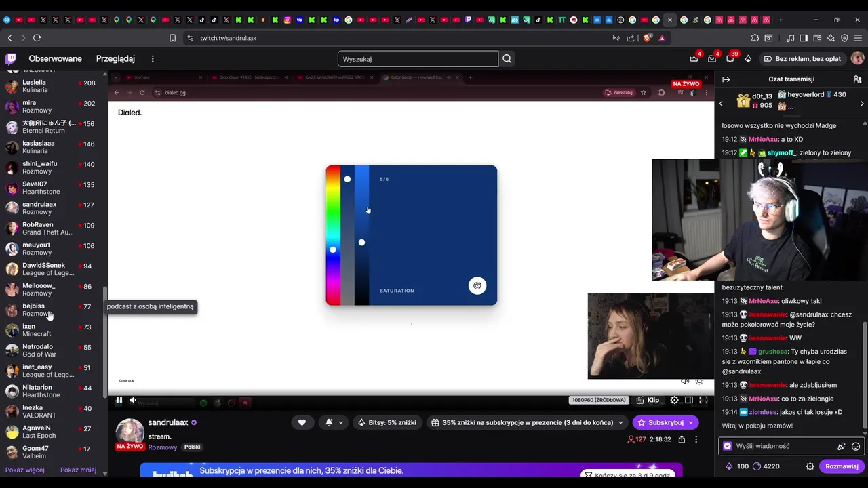Enter fullscreen on the player

[x=703, y=400]
